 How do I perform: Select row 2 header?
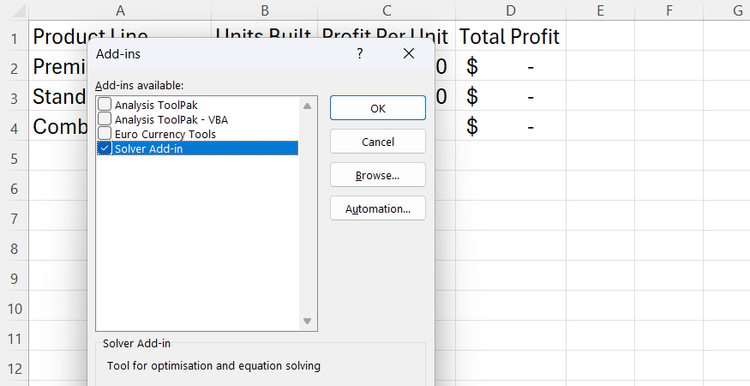[x=14, y=68]
